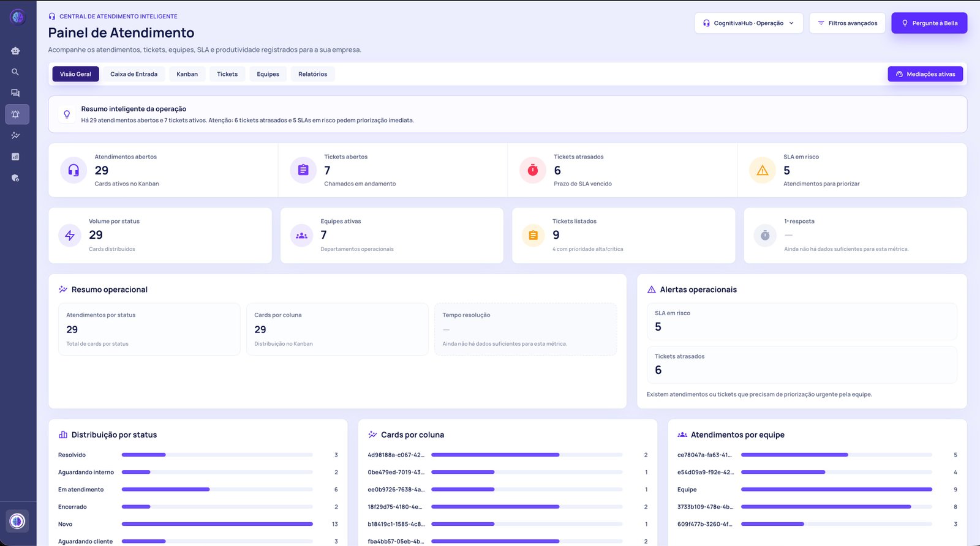Open the search icon in the sidebar

pos(15,72)
